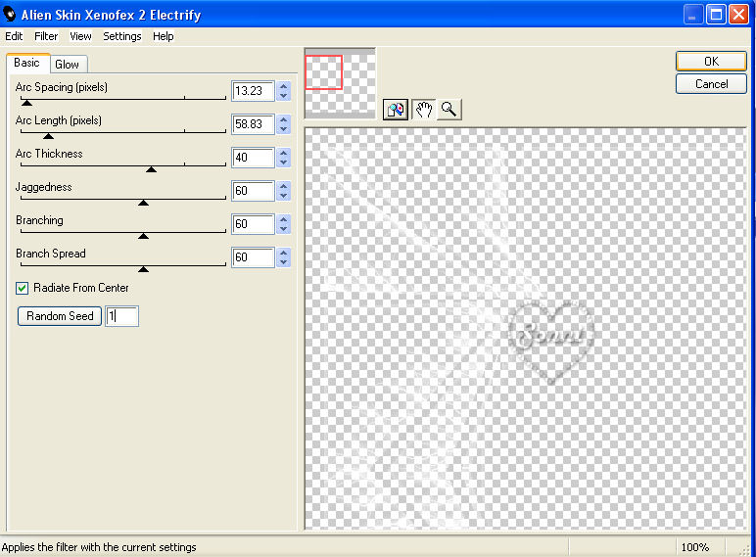
Task: Open the Help menu
Action: click(x=163, y=36)
